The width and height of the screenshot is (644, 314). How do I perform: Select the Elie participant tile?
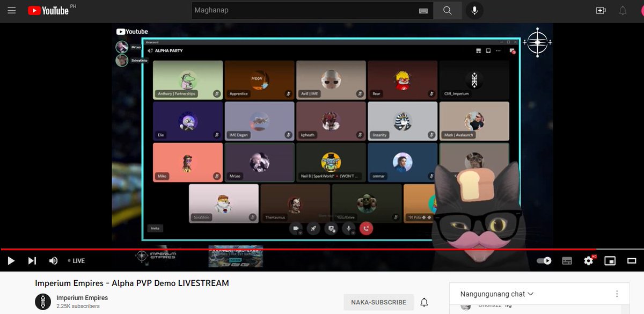(188, 121)
